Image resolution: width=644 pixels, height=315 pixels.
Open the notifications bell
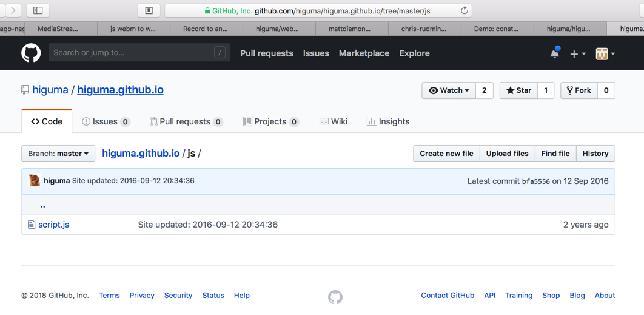(x=554, y=53)
